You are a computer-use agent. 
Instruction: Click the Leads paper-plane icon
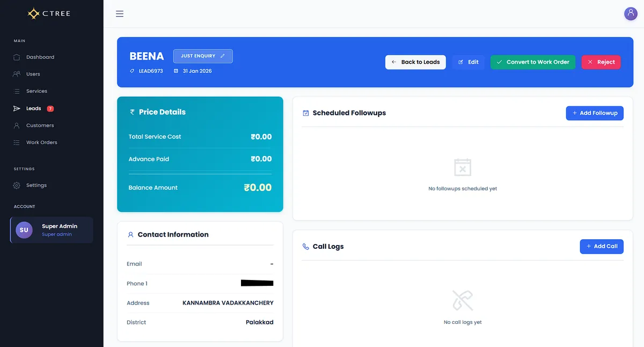(17, 108)
